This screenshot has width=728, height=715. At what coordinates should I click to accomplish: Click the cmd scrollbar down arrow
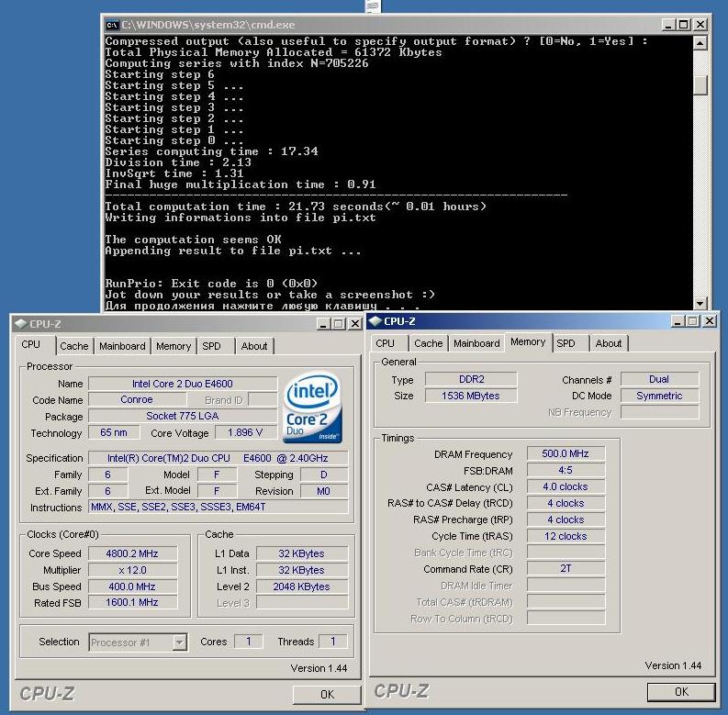700,303
